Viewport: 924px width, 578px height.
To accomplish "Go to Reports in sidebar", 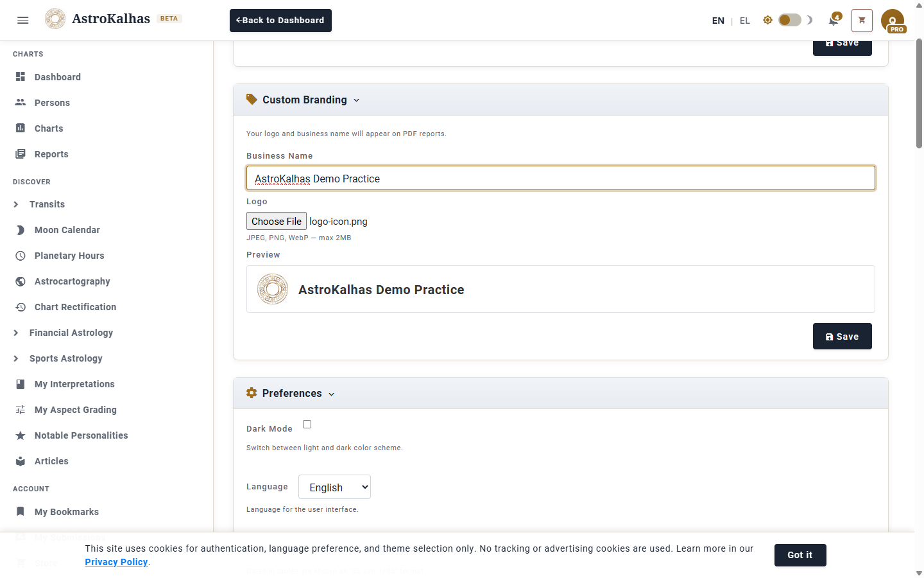I will tap(51, 154).
